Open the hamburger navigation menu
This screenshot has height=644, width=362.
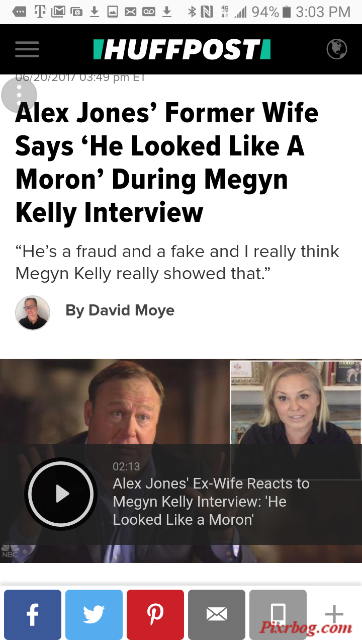27,49
